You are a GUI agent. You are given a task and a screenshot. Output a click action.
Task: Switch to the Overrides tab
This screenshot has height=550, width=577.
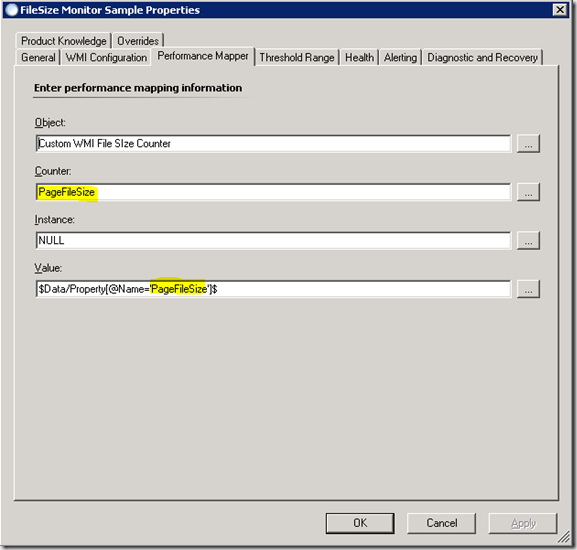(x=138, y=41)
